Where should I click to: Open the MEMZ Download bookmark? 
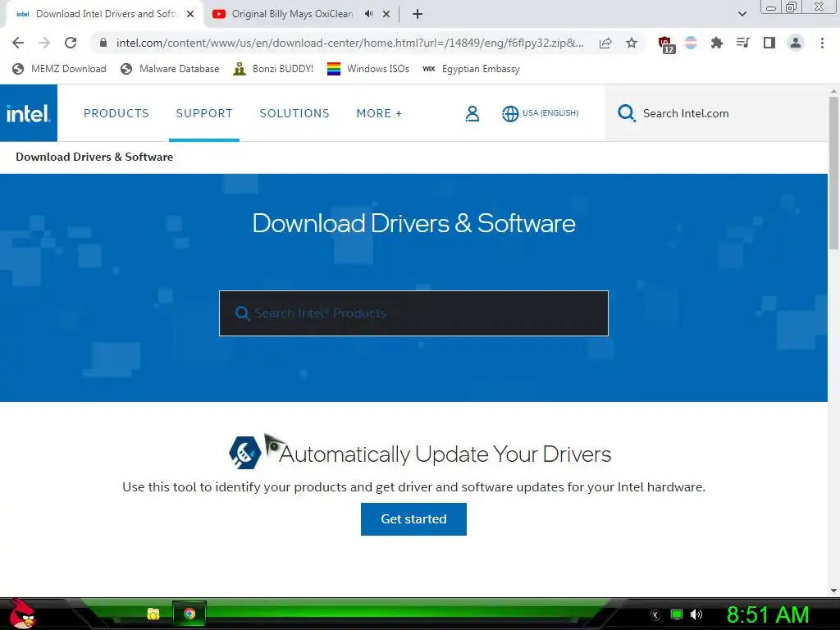[59, 69]
